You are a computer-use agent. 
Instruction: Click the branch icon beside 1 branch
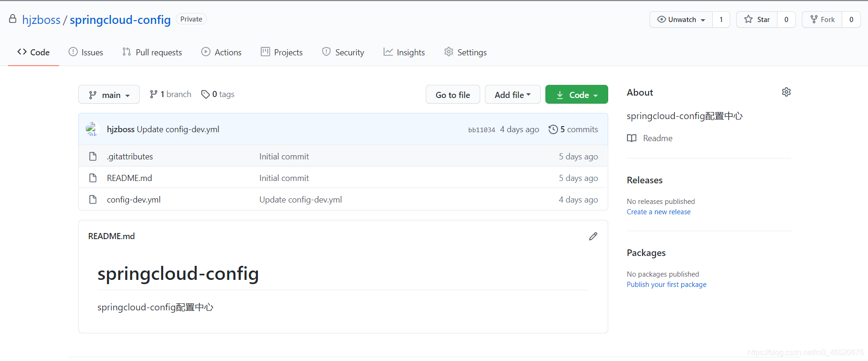click(x=153, y=94)
